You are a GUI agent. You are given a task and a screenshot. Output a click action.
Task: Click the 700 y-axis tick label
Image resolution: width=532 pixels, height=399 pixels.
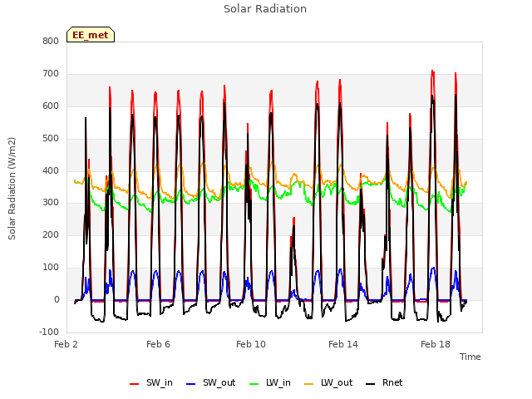[51, 74]
